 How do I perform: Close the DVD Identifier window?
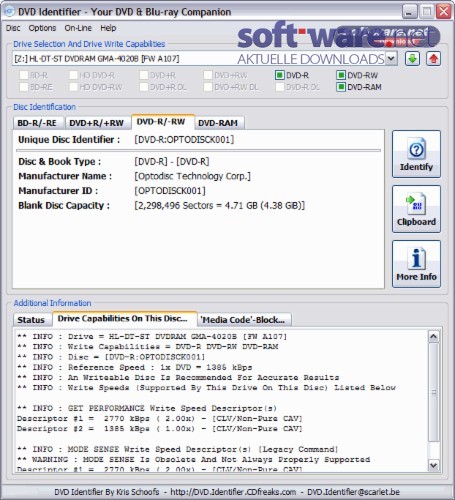pyautogui.click(x=444, y=12)
